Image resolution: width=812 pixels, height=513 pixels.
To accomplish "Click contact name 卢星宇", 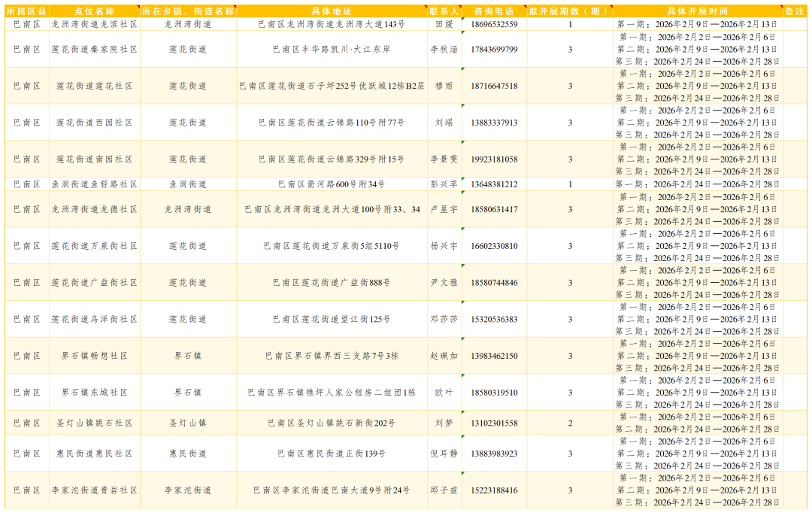I will tap(444, 209).
